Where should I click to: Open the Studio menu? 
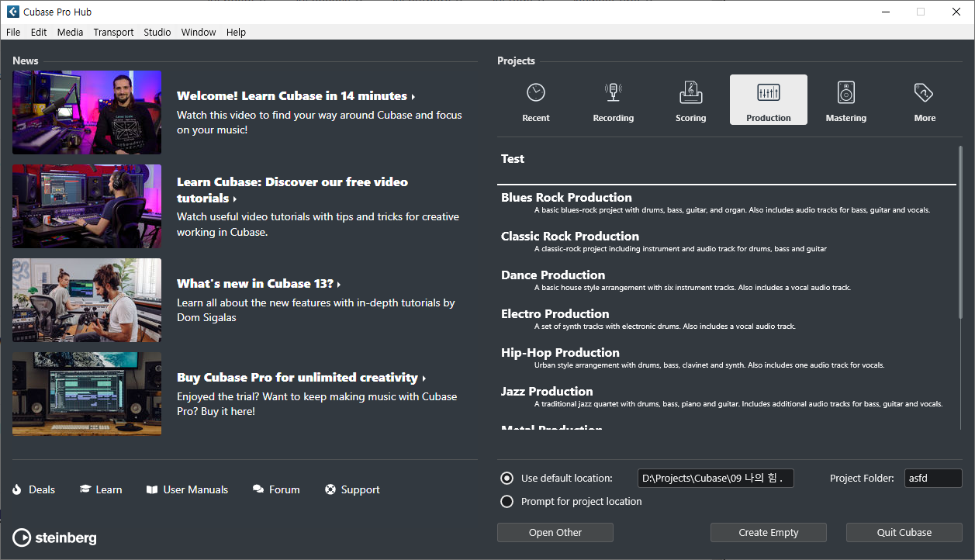[x=157, y=32]
